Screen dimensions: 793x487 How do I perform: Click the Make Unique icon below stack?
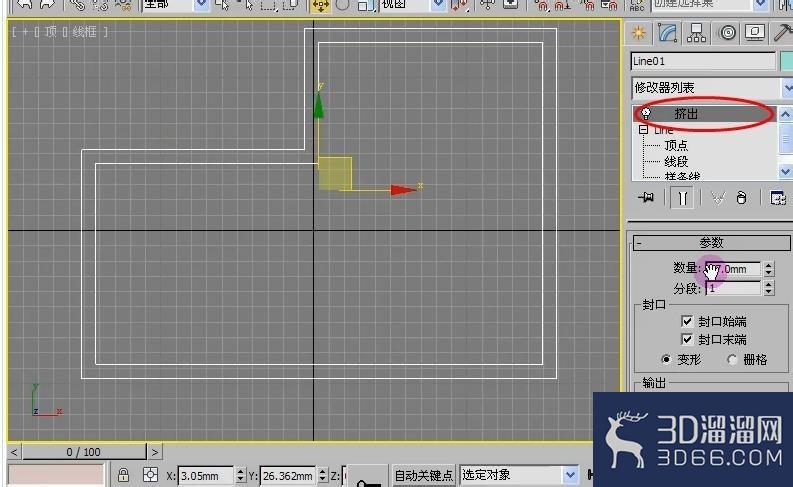point(718,198)
